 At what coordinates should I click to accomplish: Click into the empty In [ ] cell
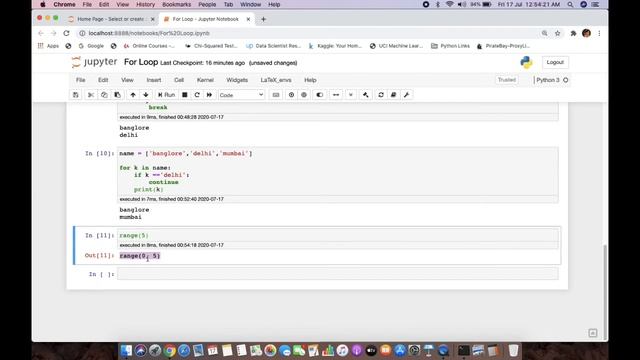[x=338, y=274]
